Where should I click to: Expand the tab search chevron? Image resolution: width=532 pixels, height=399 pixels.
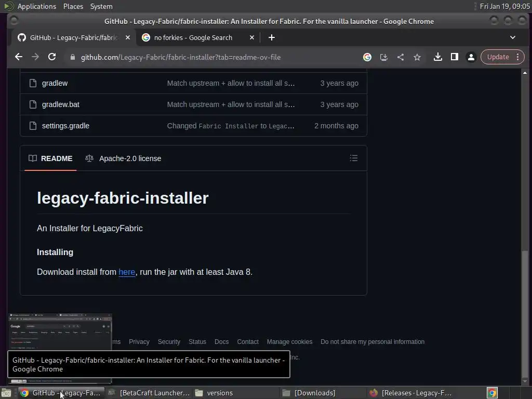point(513,37)
